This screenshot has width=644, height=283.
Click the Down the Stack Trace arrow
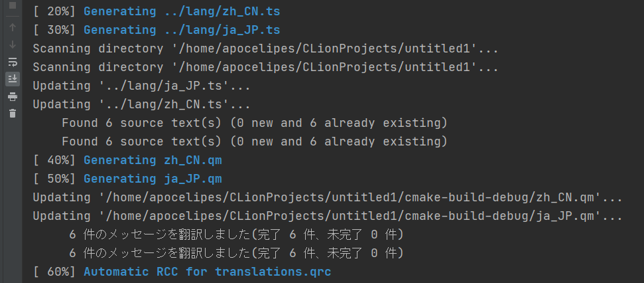pos(13,45)
